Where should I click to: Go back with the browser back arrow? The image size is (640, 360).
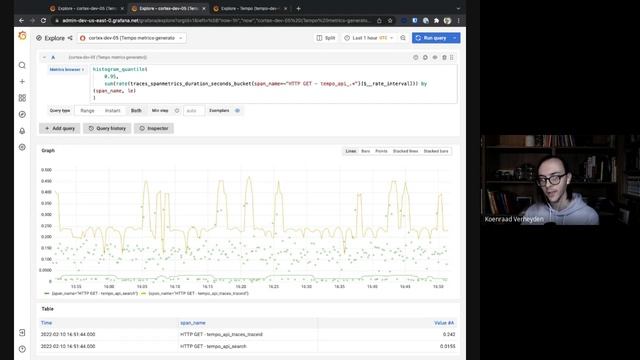click(x=21, y=20)
